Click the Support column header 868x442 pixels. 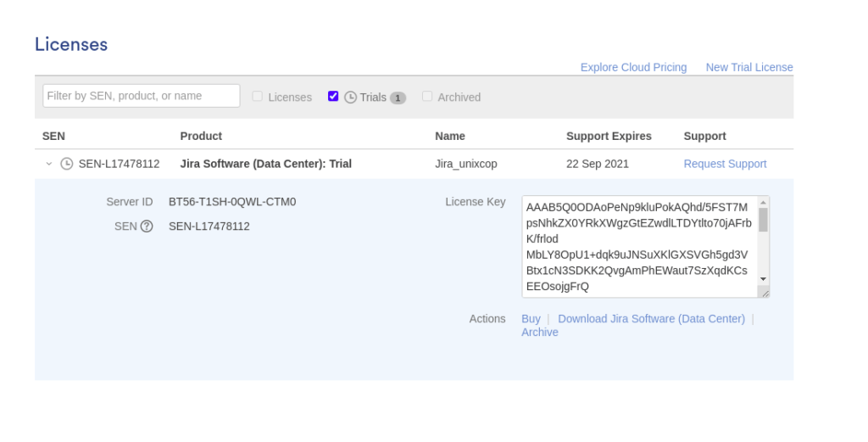tap(704, 137)
